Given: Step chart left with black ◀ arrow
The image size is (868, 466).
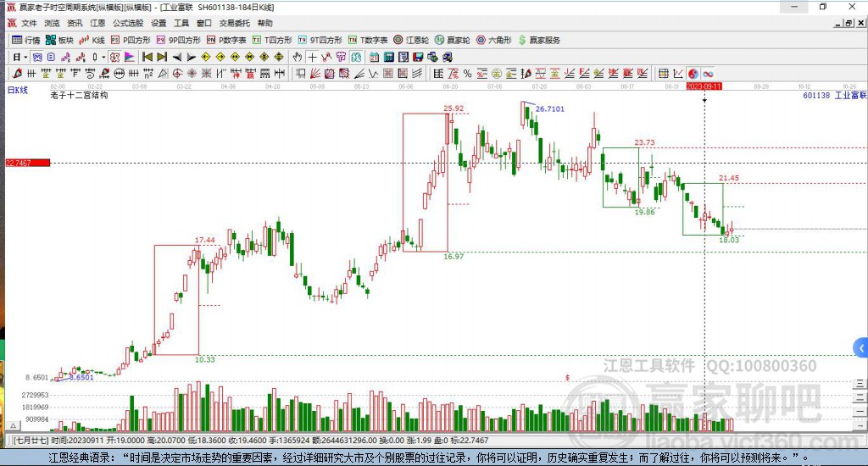Looking at the screenshot, I should [177, 57].
